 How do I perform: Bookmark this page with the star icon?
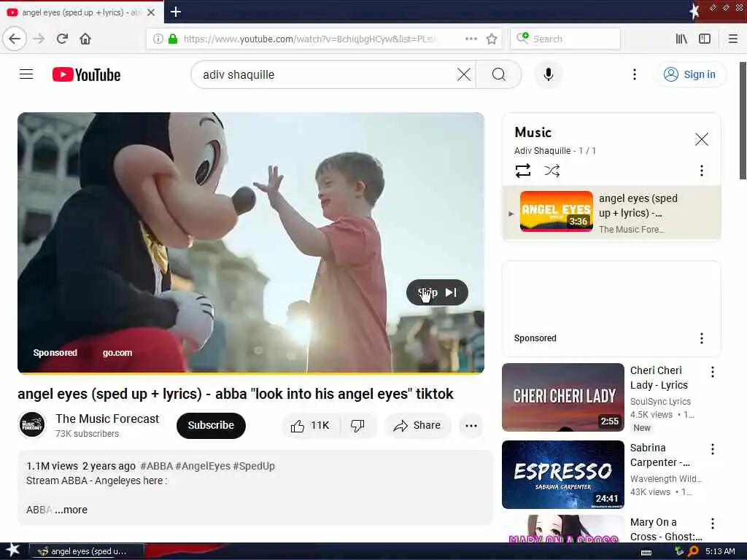[492, 39]
